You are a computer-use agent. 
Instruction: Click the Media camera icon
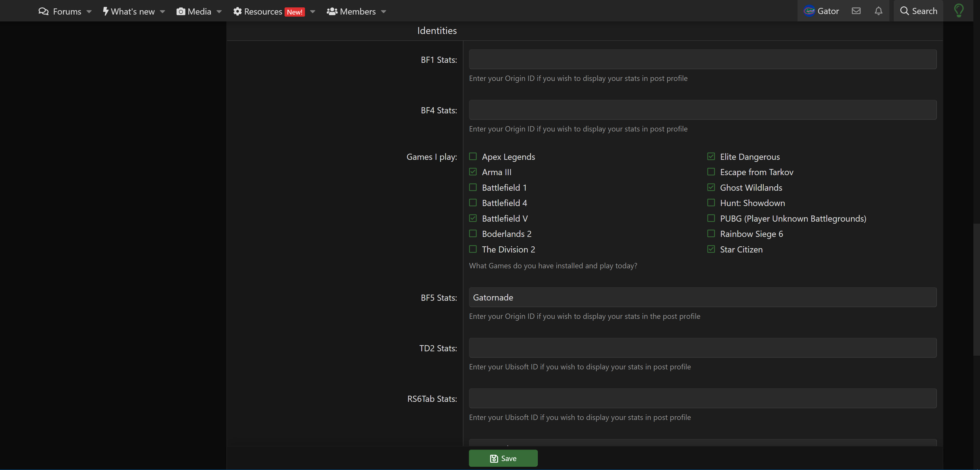tap(181, 11)
